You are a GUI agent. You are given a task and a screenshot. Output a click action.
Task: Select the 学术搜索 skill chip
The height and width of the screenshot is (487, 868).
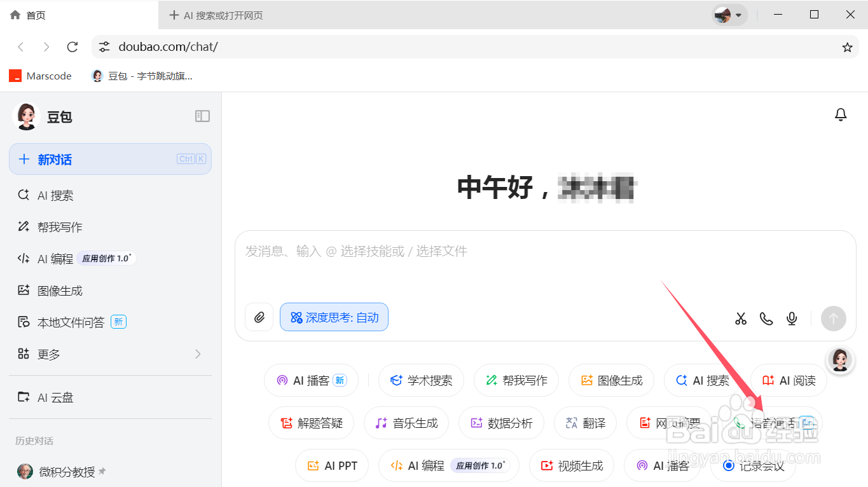421,380
